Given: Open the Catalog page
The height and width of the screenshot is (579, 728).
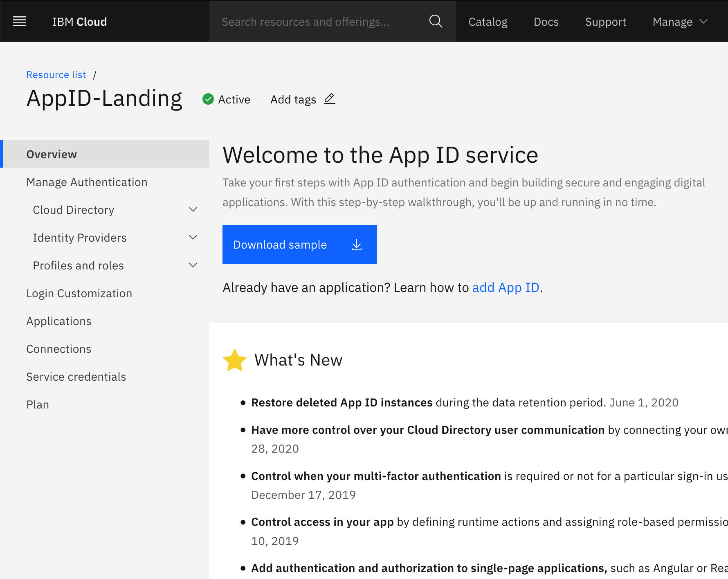Looking at the screenshot, I should click(488, 22).
